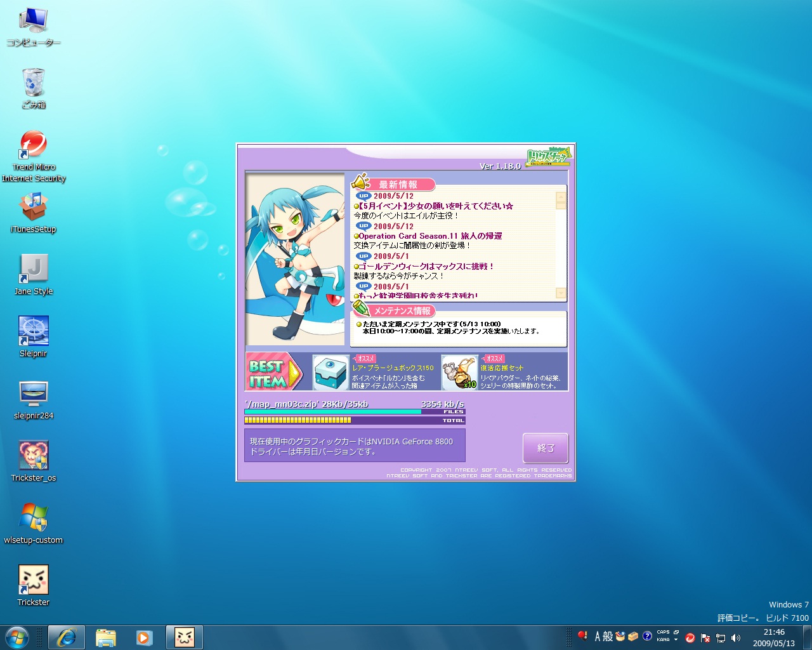Open the 復活応援セット item link
The image size is (812, 650).
[x=502, y=368]
